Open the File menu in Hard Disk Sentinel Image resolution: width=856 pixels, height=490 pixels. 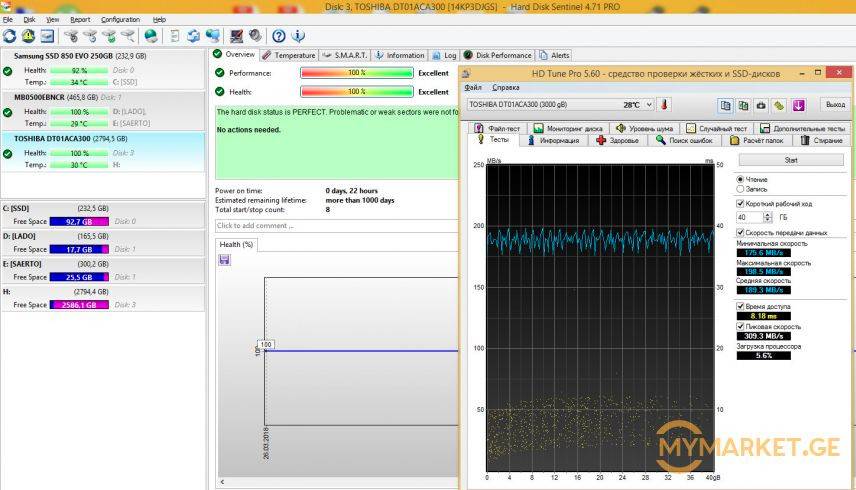click(x=8, y=20)
